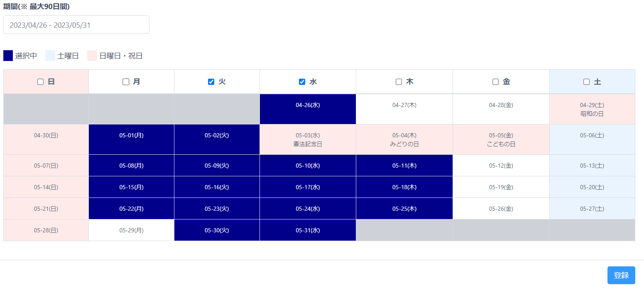Tick the 金 (Friday) column checkbox
This screenshot has width=644, height=290.
tap(495, 82)
